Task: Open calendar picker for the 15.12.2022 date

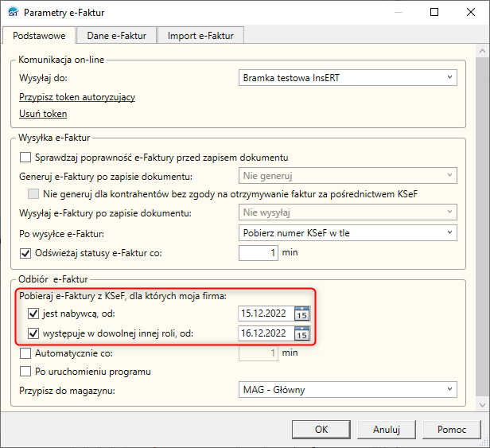Action: (x=301, y=314)
